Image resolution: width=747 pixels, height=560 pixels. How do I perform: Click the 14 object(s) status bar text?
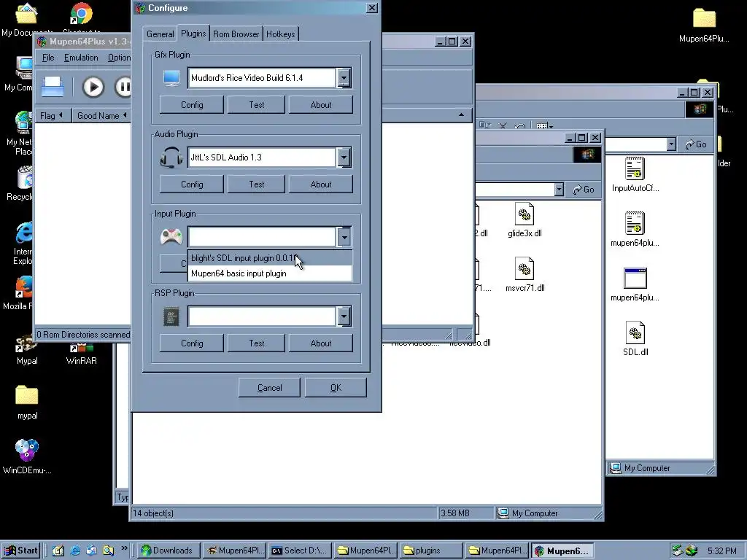click(x=153, y=513)
